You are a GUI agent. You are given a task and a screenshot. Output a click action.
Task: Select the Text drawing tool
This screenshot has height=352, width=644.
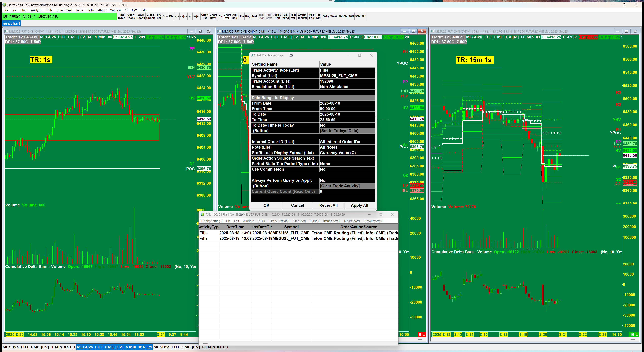pos(254,16)
